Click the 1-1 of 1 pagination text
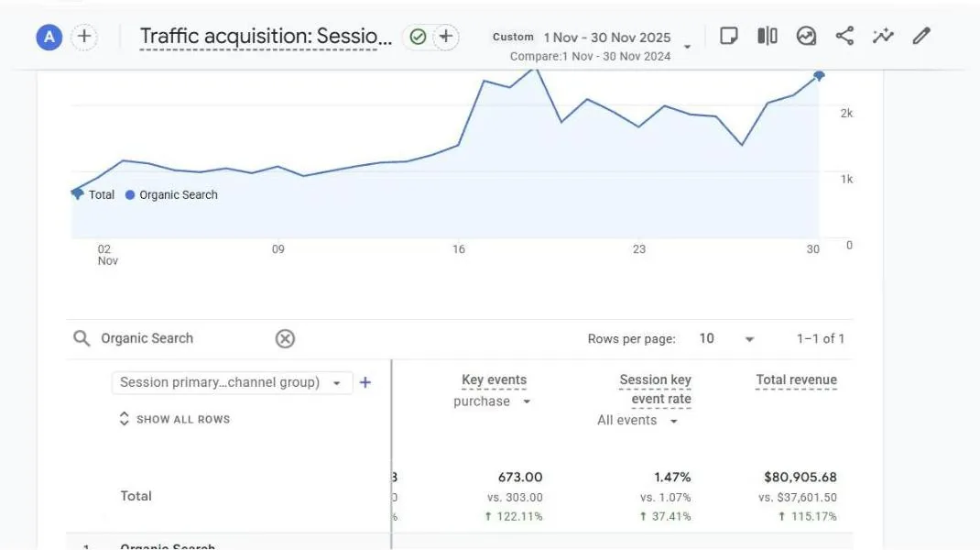Screen dimensions: 980x550 pos(820,338)
